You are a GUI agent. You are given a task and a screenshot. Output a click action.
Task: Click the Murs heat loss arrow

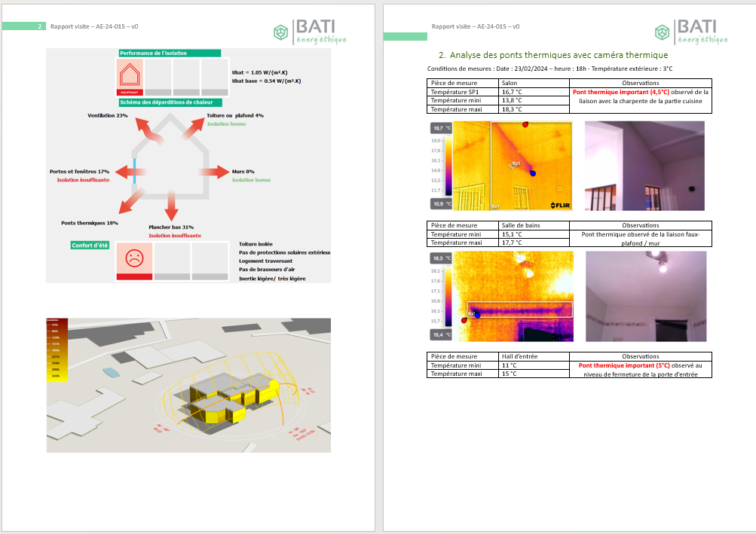(x=214, y=172)
